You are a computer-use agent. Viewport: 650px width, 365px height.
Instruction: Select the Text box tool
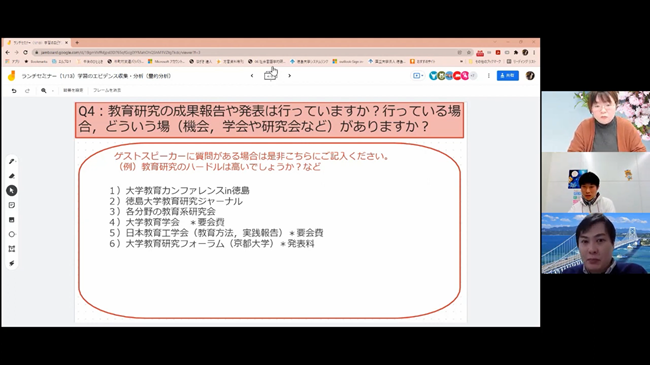pyautogui.click(x=12, y=249)
